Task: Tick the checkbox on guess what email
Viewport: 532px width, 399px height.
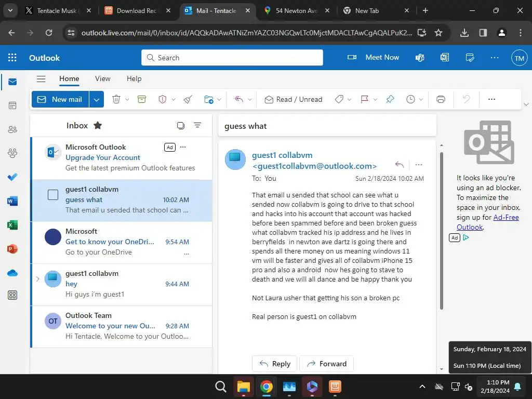Action: [53, 195]
